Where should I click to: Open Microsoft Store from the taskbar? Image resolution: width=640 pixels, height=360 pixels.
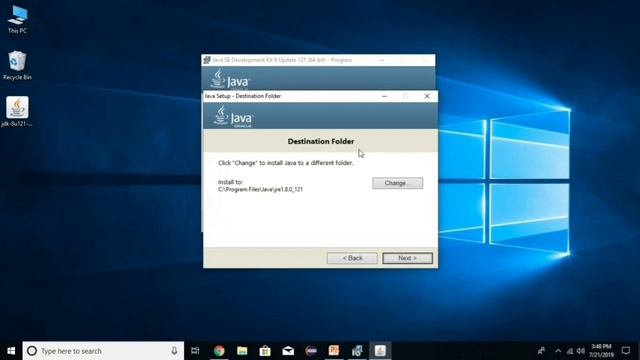(x=265, y=351)
